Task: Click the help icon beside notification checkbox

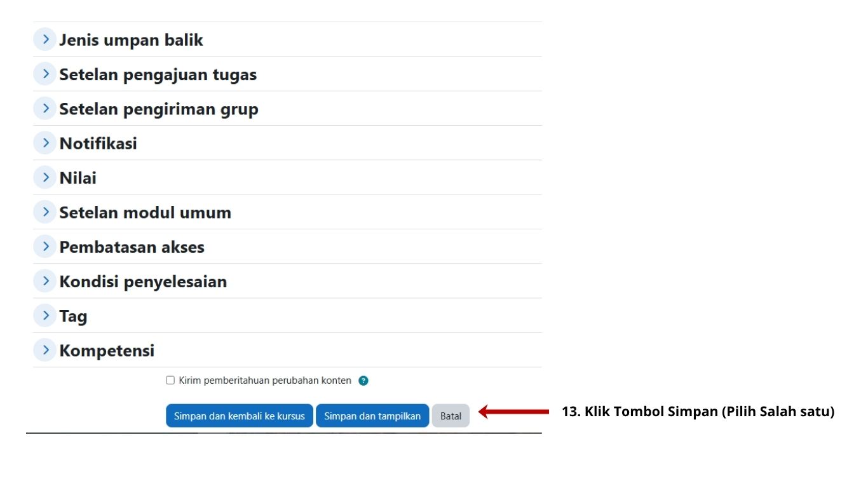Action: (363, 381)
